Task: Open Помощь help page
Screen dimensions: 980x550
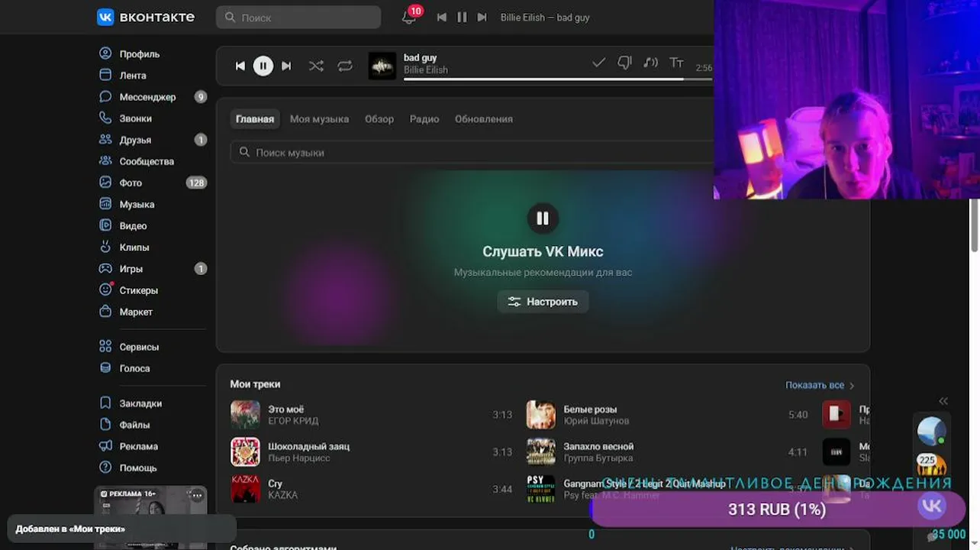Action: point(137,467)
